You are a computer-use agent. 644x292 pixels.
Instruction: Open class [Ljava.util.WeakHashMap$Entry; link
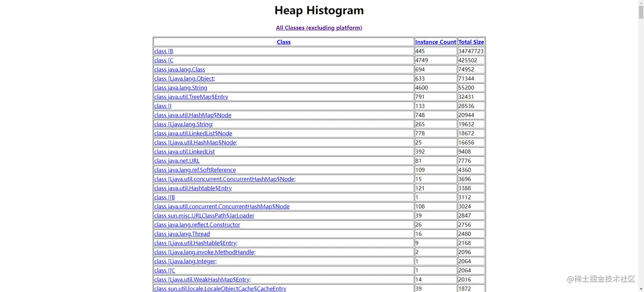(x=202, y=280)
